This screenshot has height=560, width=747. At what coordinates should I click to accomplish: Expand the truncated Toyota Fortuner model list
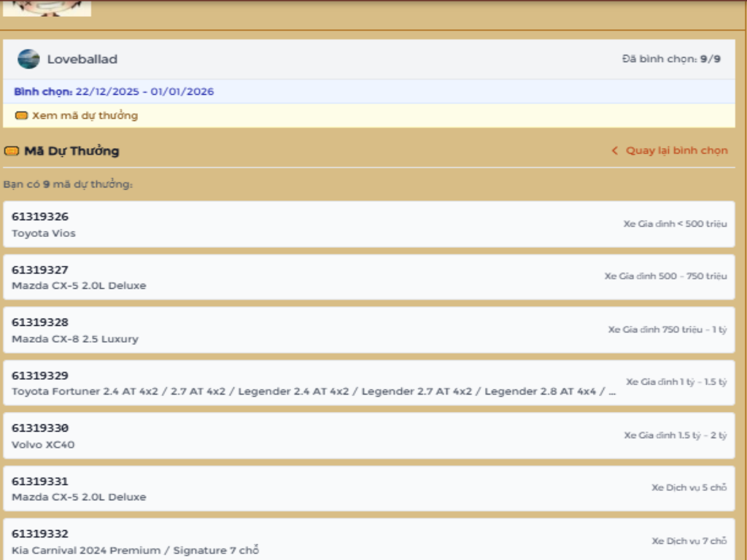[x=314, y=392]
